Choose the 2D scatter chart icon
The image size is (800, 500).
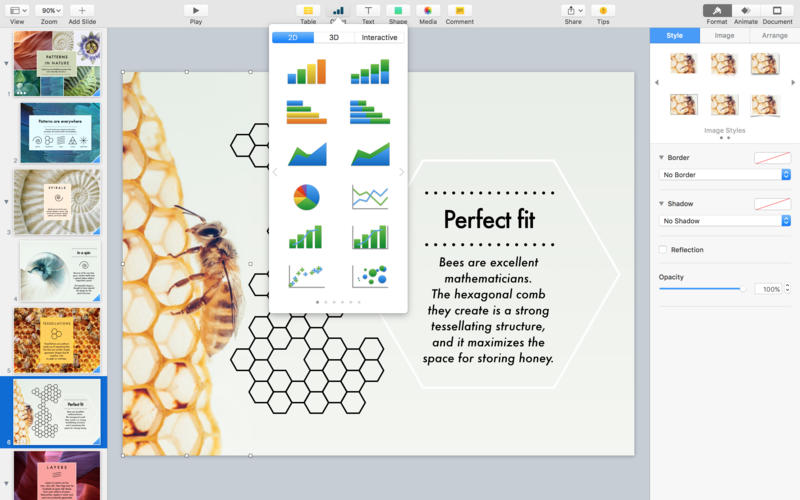coord(306,276)
